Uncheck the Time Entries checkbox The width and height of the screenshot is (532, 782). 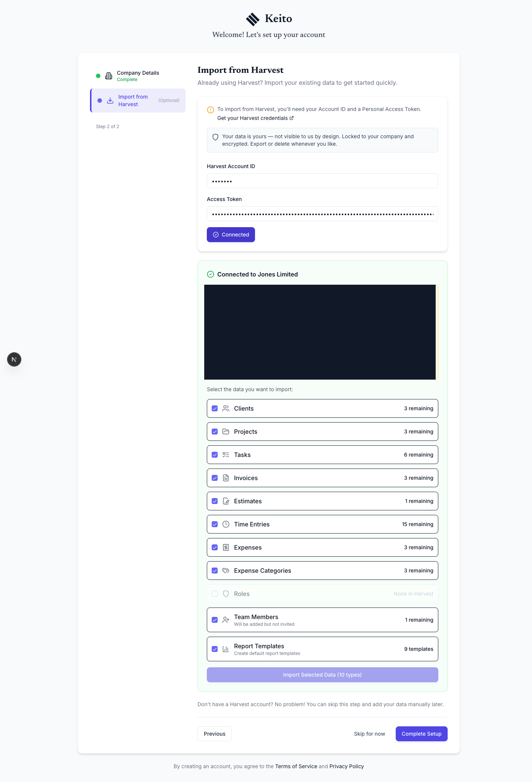coord(215,524)
